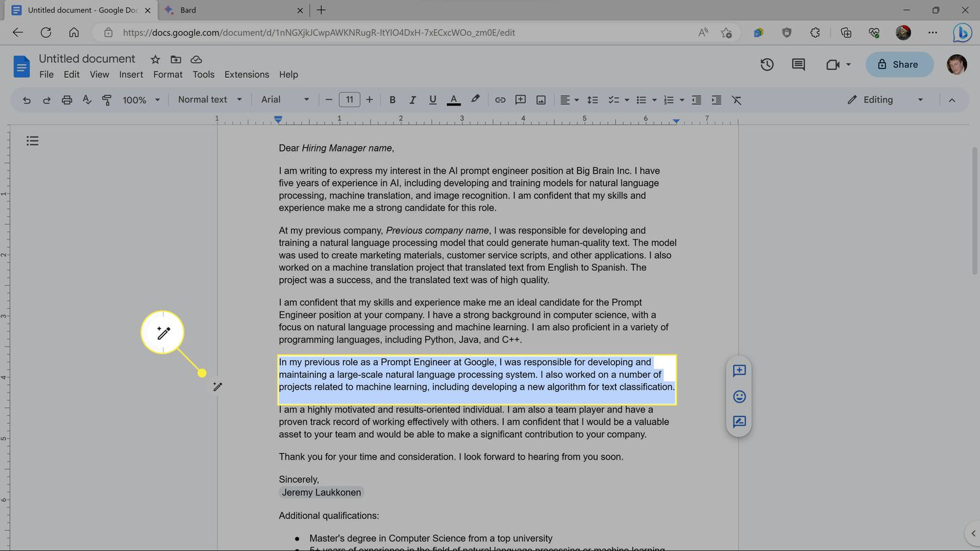Click the Undo arrow icon

pos(27,100)
